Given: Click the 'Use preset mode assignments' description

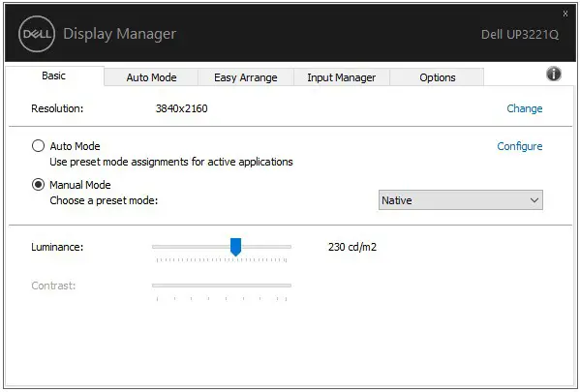Looking at the screenshot, I should point(171,162).
